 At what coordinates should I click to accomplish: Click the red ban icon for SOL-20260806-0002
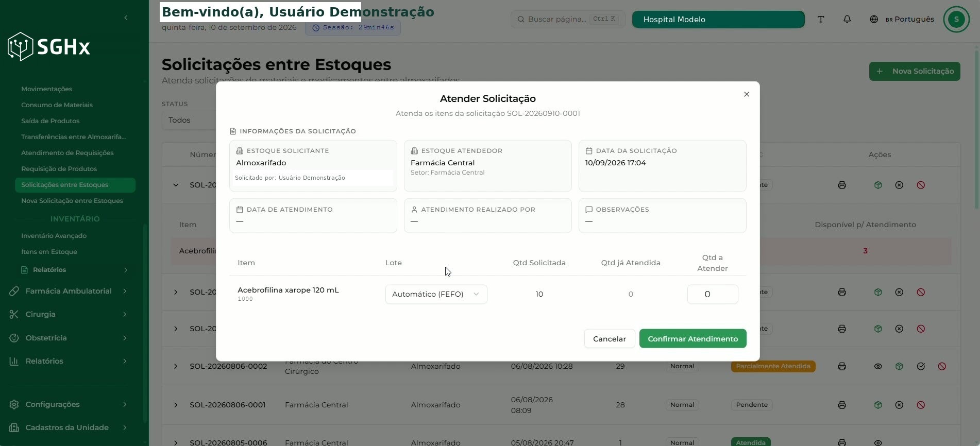942,367
